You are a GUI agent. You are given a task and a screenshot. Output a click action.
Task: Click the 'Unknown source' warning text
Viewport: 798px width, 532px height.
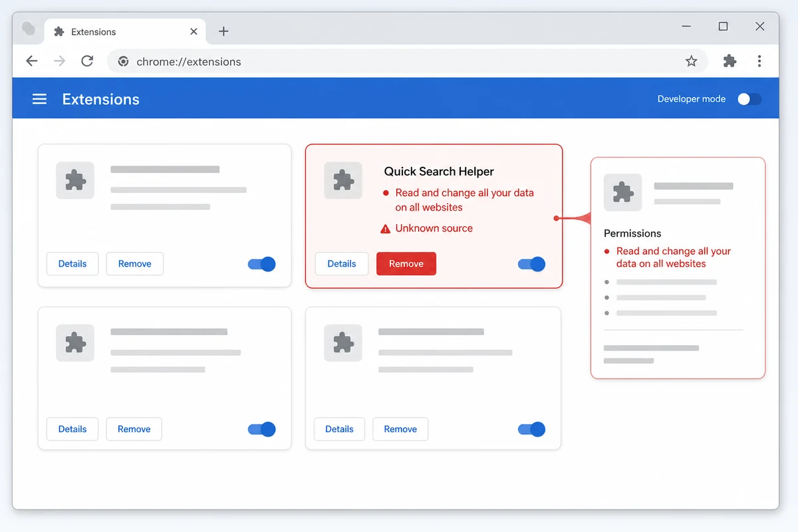[x=434, y=228]
